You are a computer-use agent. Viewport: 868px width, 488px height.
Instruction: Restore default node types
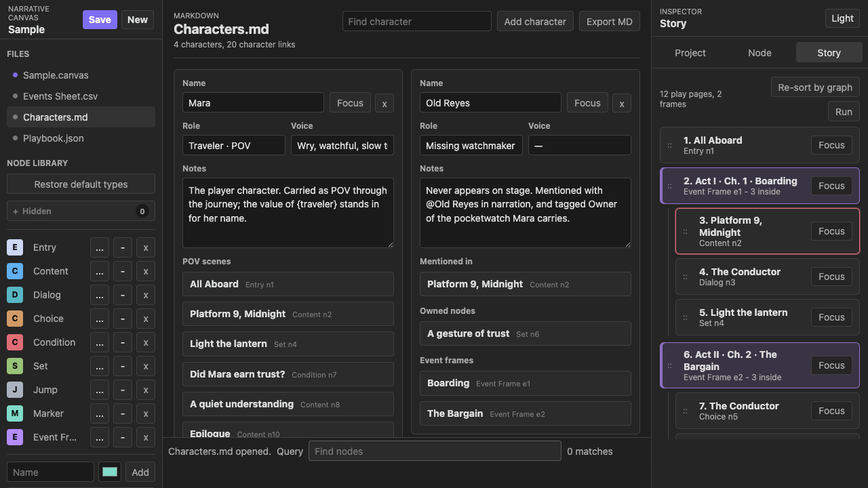point(81,184)
